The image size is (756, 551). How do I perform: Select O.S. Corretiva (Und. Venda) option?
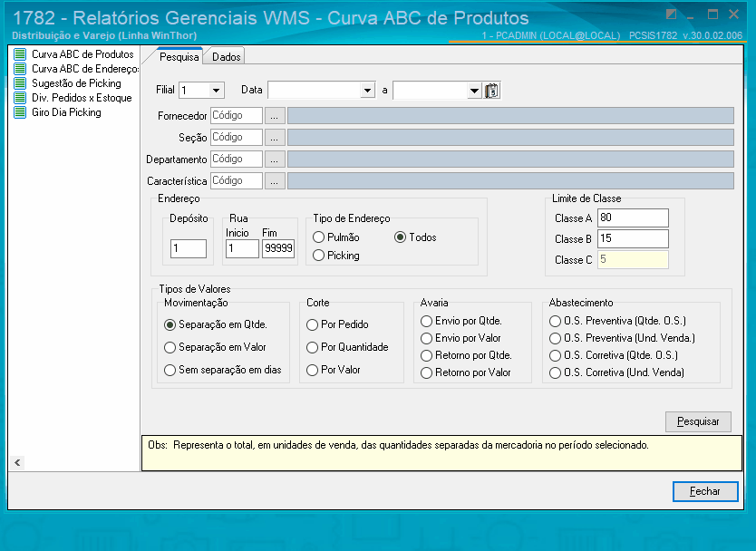(556, 373)
